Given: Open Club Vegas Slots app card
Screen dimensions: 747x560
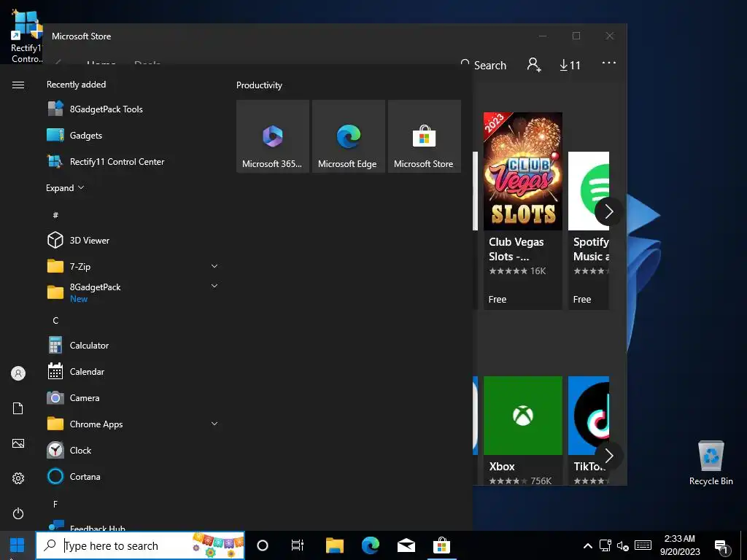Looking at the screenshot, I should (x=522, y=211).
